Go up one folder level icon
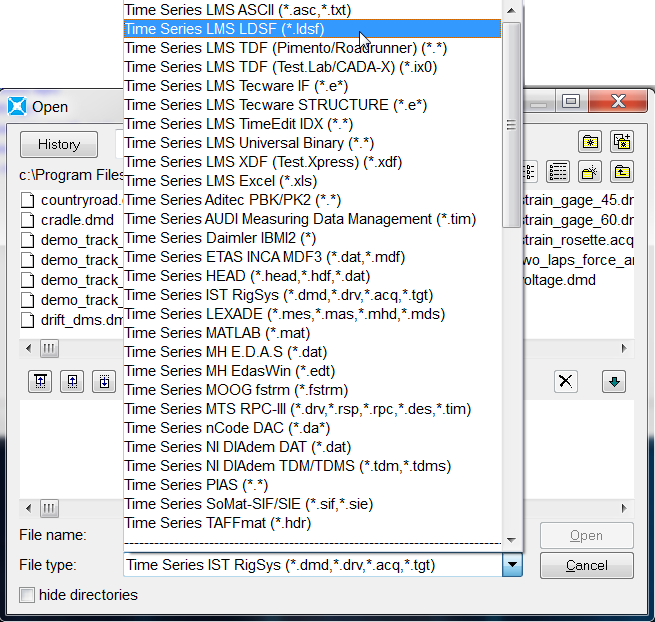This screenshot has width=655, height=622. click(x=622, y=172)
